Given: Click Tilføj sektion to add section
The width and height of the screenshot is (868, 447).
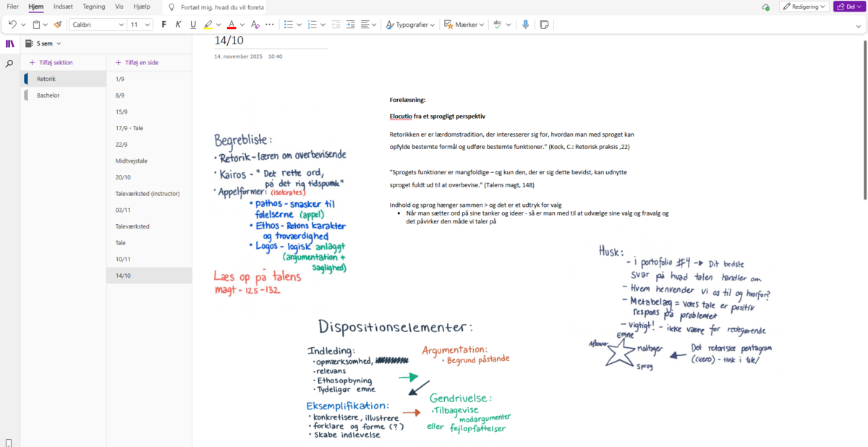Looking at the screenshot, I should coord(51,63).
